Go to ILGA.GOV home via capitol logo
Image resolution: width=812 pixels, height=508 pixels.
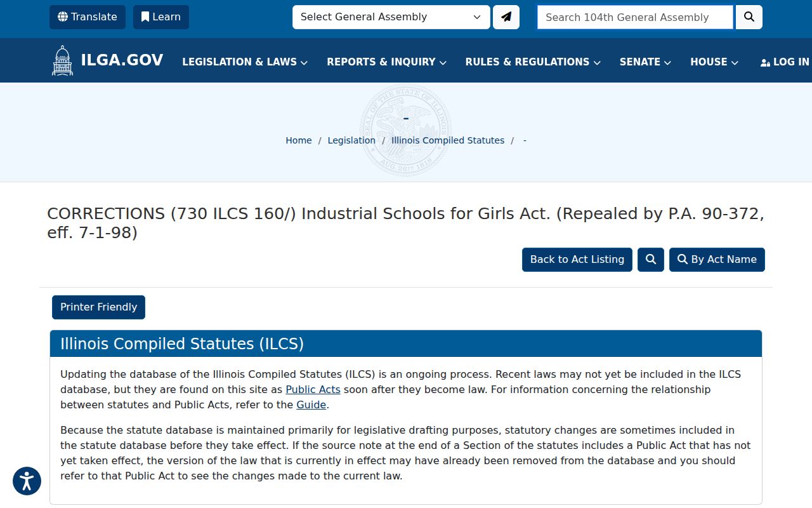click(x=107, y=60)
